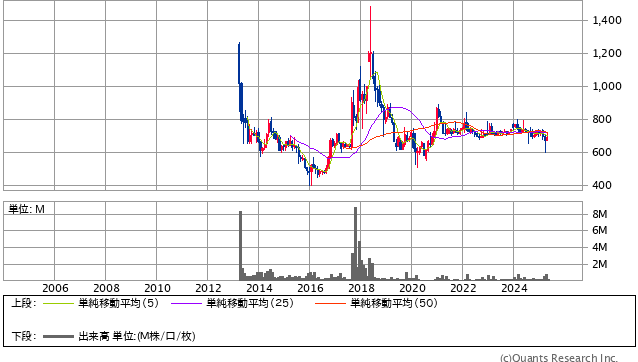Select the 単純移動平均(5) legend label
The height and width of the screenshot is (362, 638).
point(118,303)
